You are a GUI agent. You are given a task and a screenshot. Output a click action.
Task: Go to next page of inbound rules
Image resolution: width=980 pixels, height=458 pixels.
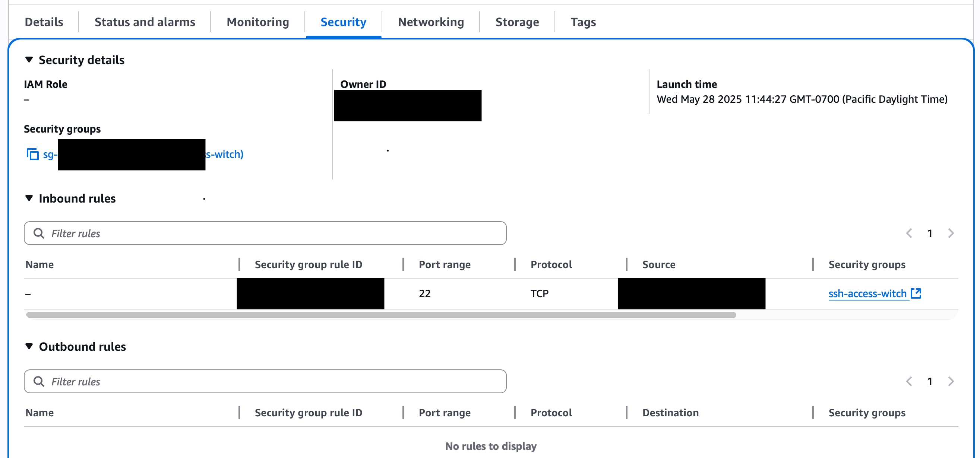click(x=951, y=233)
